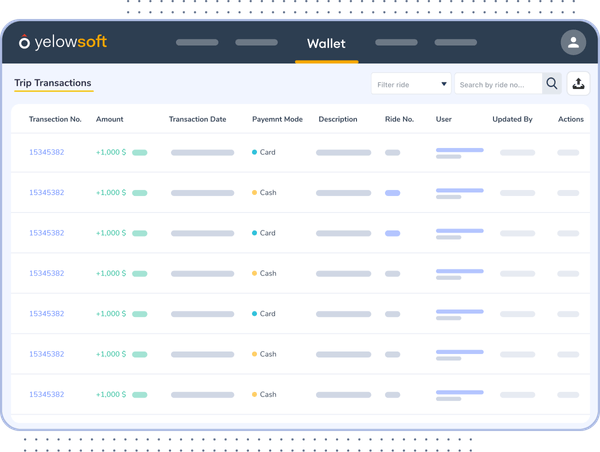The width and height of the screenshot is (600, 452).
Task: Click the Transaction Date column header
Action: click(197, 119)
